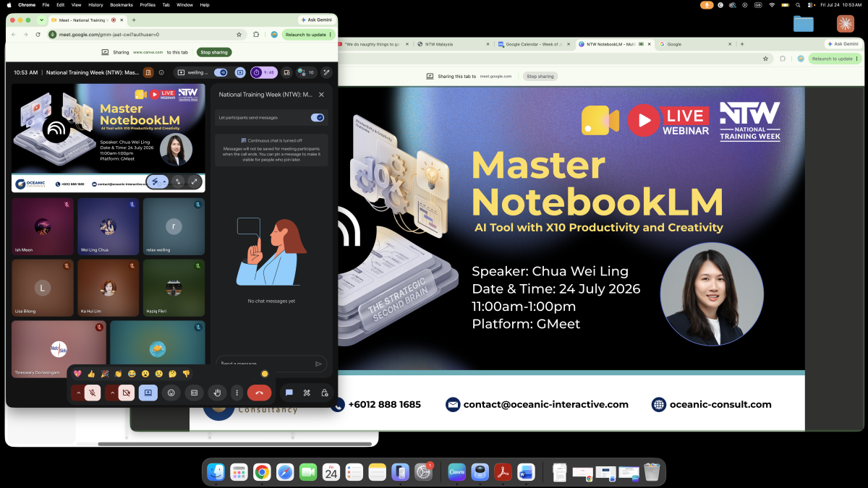Open host controls lock icon

click(325, 393)
